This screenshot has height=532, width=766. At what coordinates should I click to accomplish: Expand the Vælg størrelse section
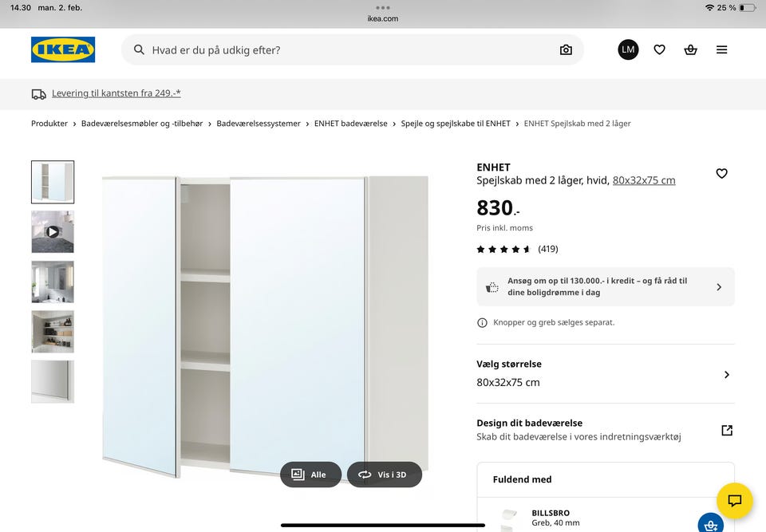[727, 373]
